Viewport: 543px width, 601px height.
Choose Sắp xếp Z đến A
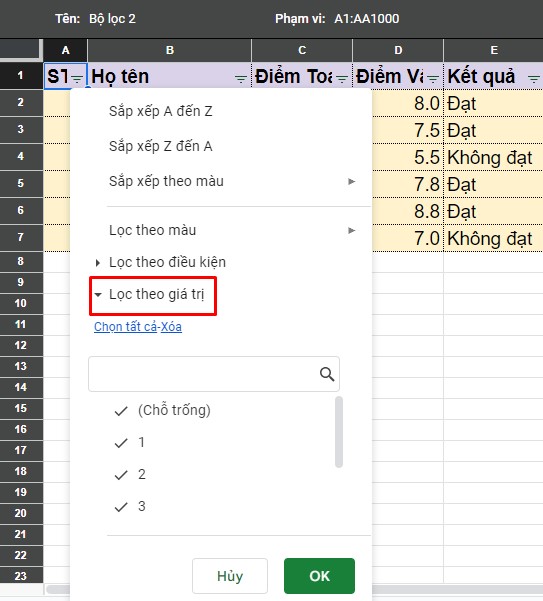[x=161, y=146]
